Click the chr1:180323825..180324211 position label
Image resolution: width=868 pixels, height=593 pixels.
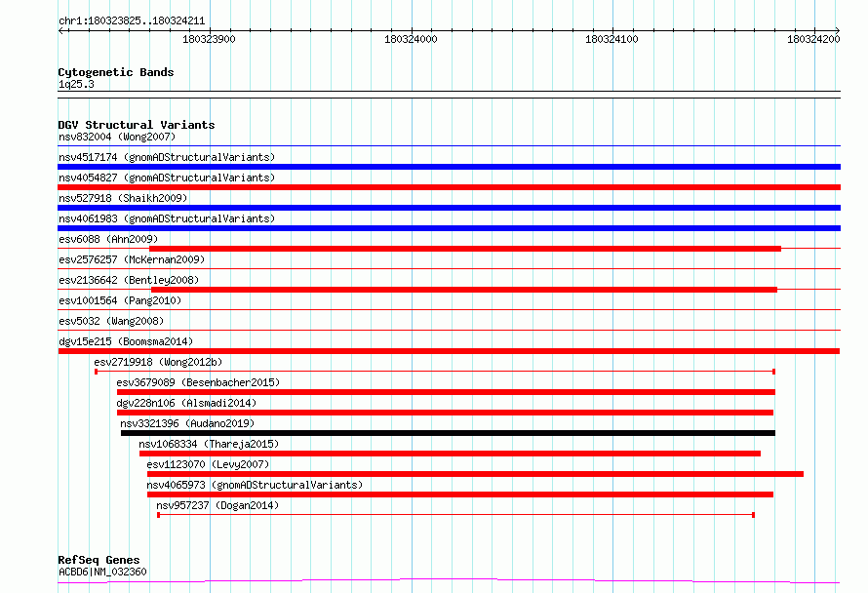pos(132,21)
